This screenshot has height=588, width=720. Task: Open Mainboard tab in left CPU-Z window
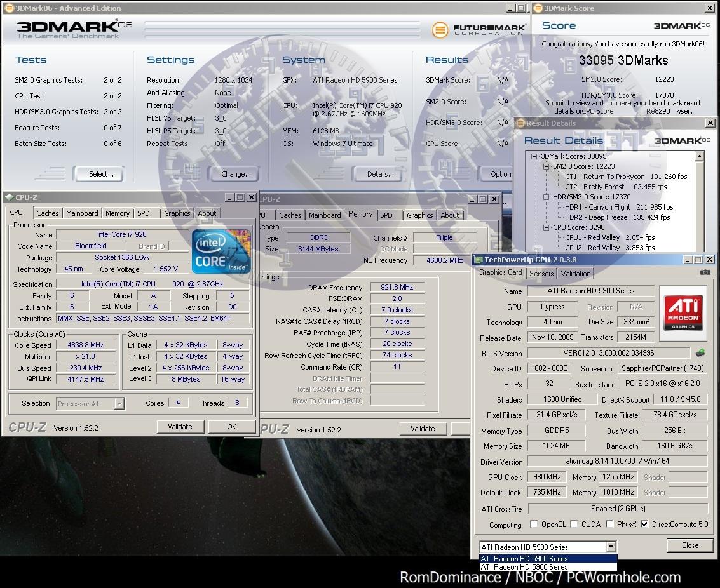point(82,213)
